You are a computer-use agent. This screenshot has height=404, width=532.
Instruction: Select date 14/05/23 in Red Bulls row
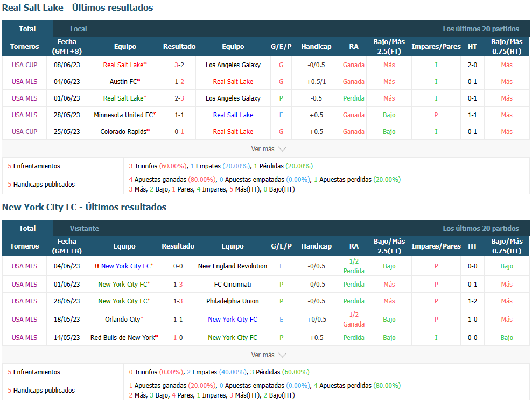click(x=67, y=338)
